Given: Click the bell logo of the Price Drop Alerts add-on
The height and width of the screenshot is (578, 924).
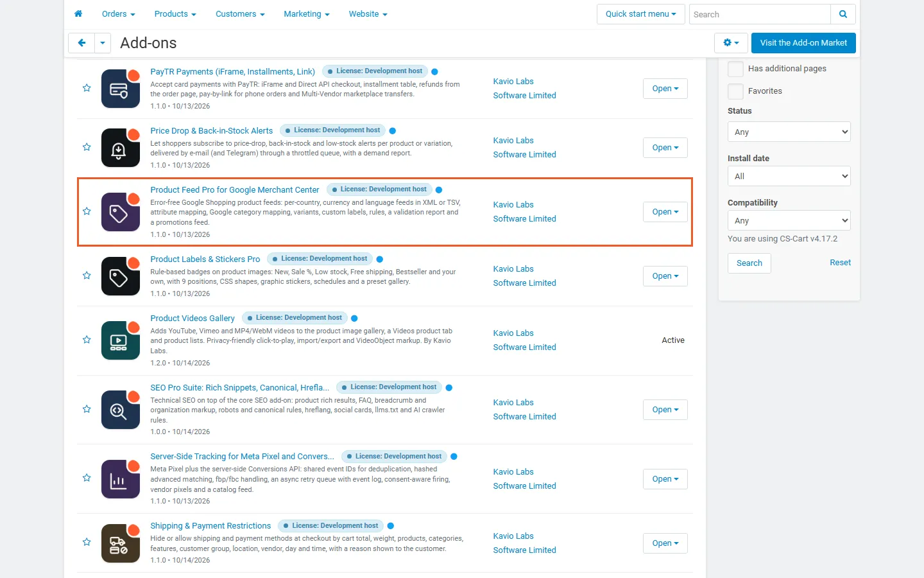Looking at the screenshot, I should pyautogui.click(x=121, y=148).
